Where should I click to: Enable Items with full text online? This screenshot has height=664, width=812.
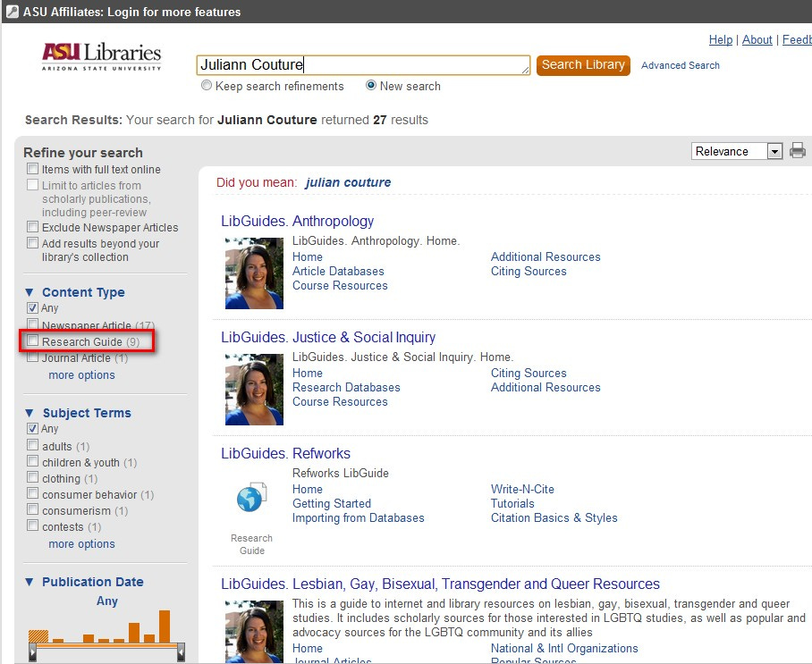pyautogui.click(x=32, y=169)
